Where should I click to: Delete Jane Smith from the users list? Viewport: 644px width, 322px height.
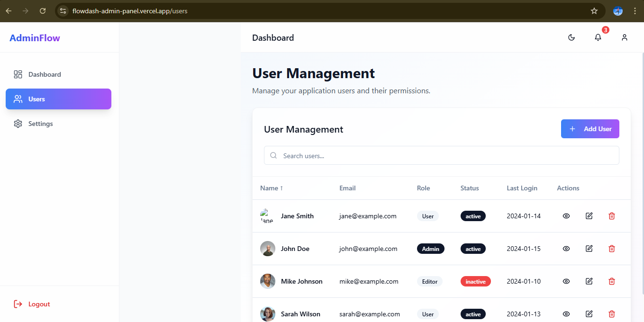point(612,216)
